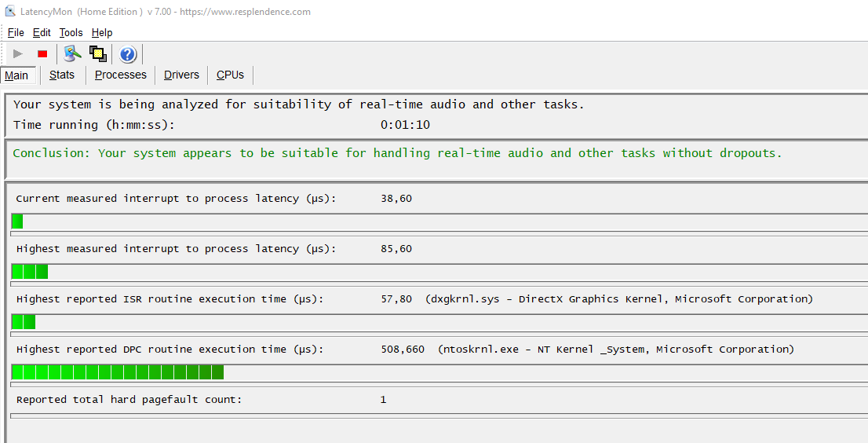Click the LatencyMon title bar app icon
Image resolution: width=868 pixels, height=443 pixels.
(9, 11)
